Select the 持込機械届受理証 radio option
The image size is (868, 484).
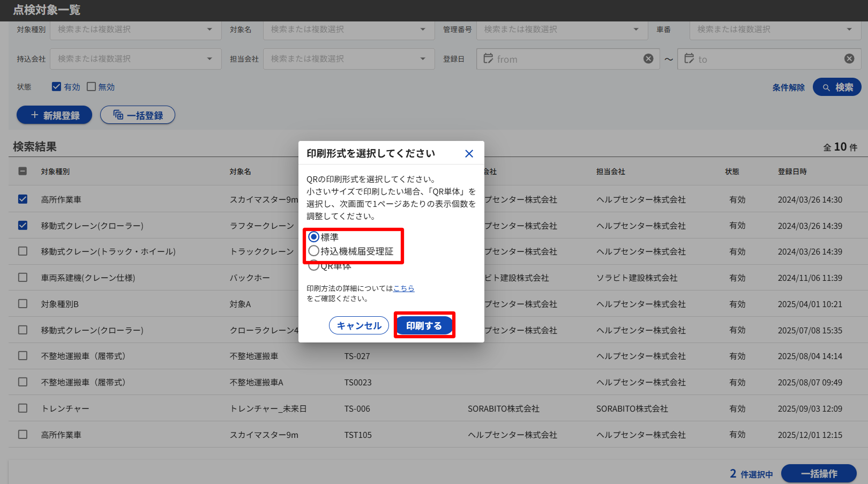tap(314, 251)
